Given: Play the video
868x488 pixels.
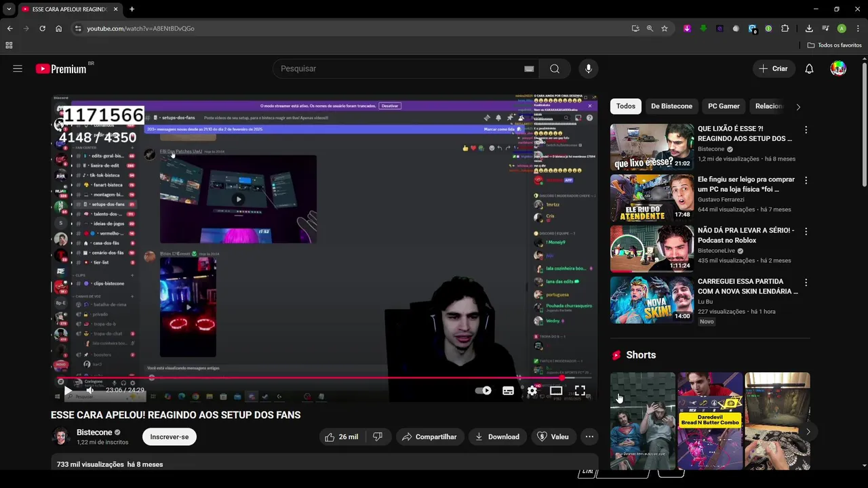Looking at the screenshot, I should coord(68,390).
